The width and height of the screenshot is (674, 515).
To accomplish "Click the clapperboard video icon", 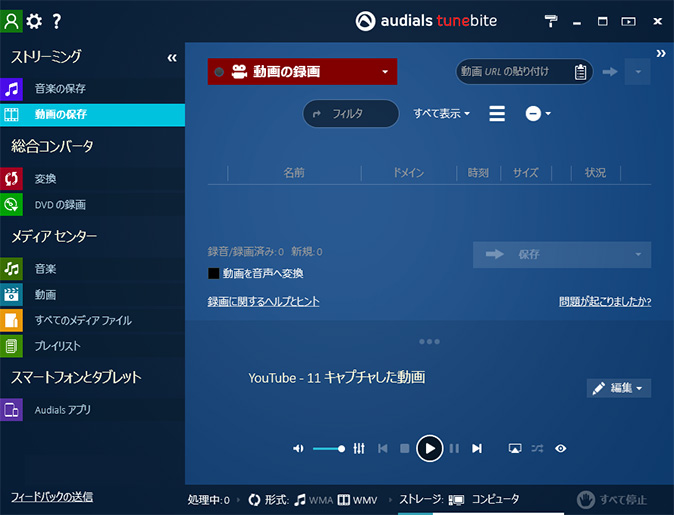I will coord(11,295).
